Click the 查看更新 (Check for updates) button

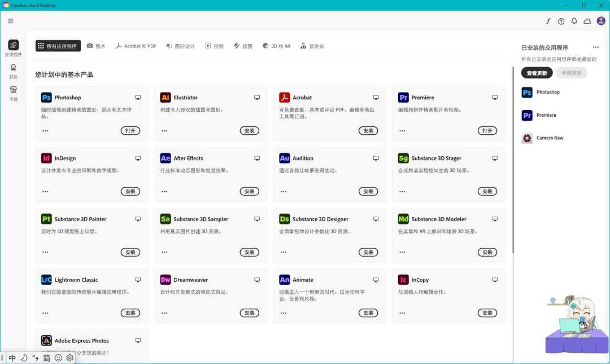(537, 73)
